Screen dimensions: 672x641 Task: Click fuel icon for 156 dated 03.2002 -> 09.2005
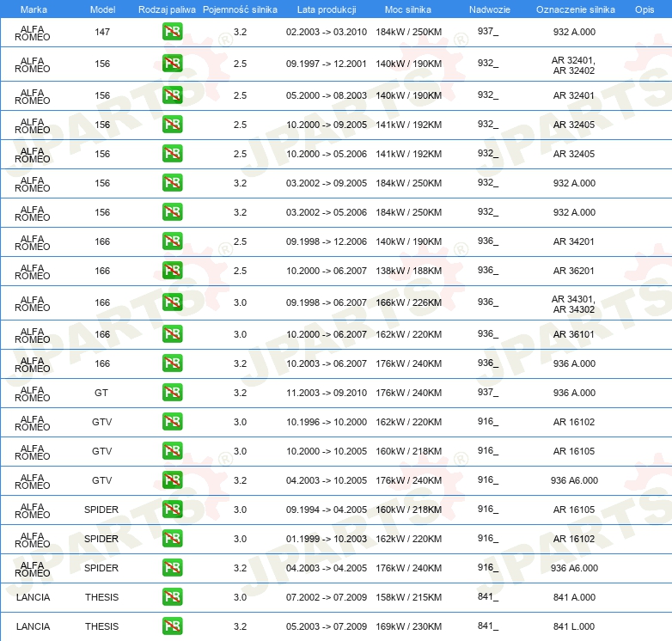coord(172,182)
